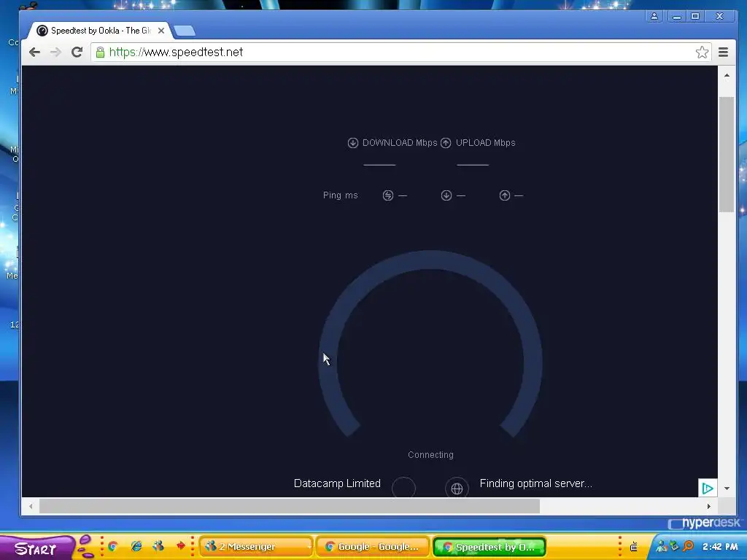Click the vertical scrollbar up arrow
747x560 pixels.
click(x=727, y=75)
